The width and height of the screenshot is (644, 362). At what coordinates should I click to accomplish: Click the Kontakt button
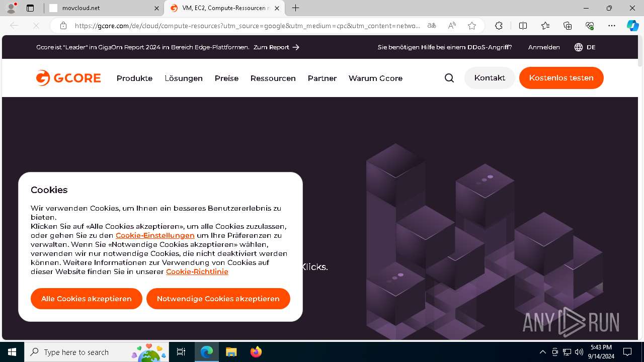[x=490, y=78]
